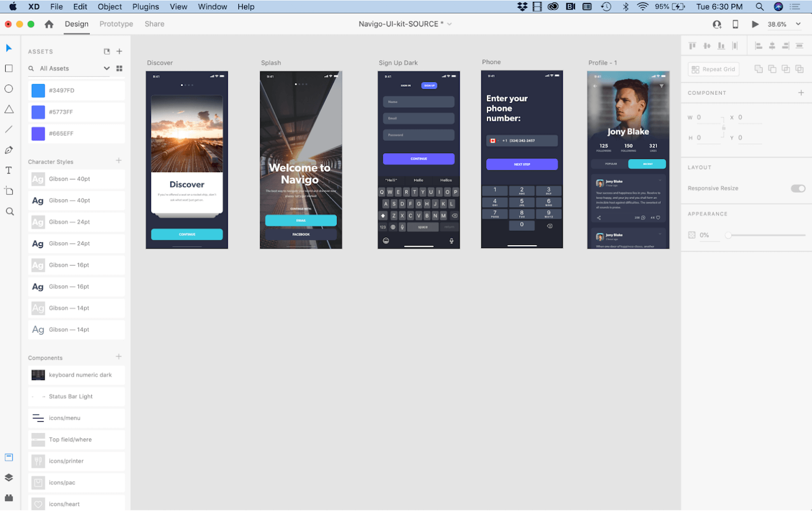
Task: Click the width W input field
Action: [708, 117]
